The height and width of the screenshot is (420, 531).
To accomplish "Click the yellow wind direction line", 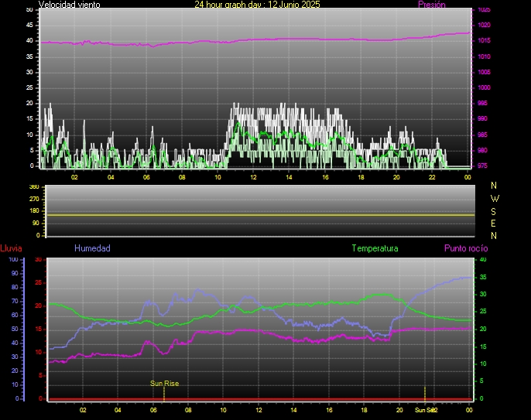I will 260,215.
